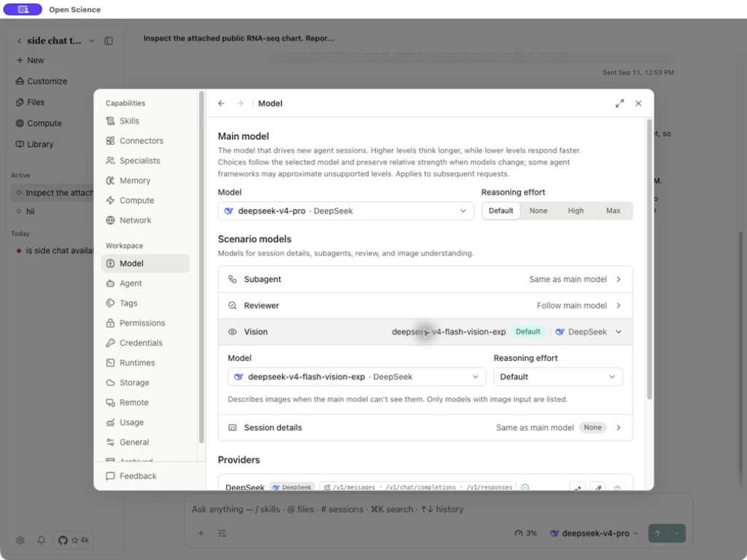Set reasoning effort to Default
747x560 pixels.
click(500, 211)
